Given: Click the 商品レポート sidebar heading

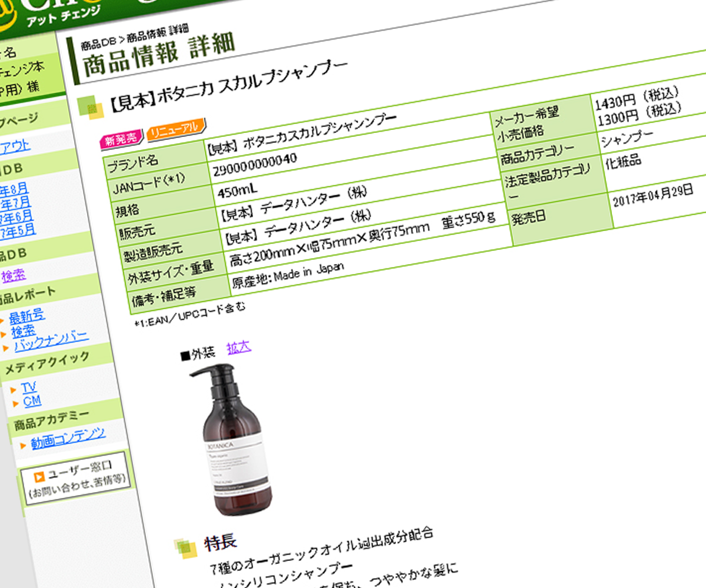Looking at the screenshot, I should click(28, 294).
